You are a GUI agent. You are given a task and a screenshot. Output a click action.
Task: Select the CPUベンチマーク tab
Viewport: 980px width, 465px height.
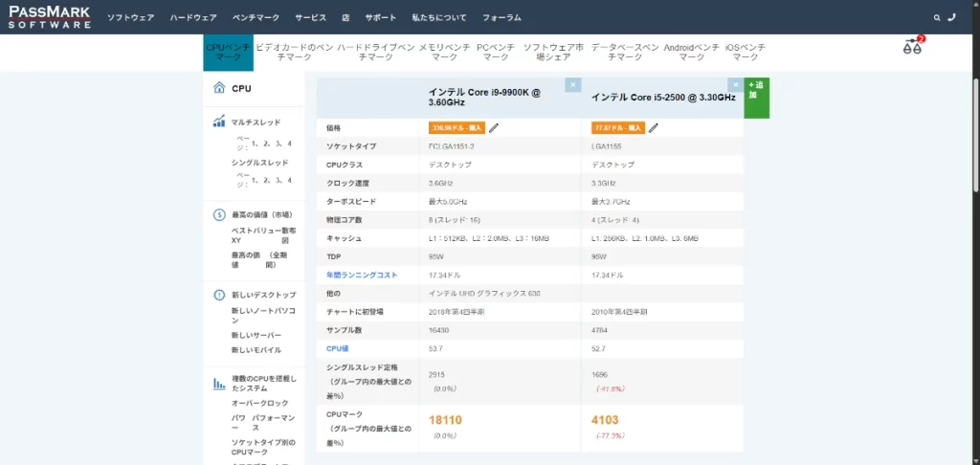click(x=228, y=52)
